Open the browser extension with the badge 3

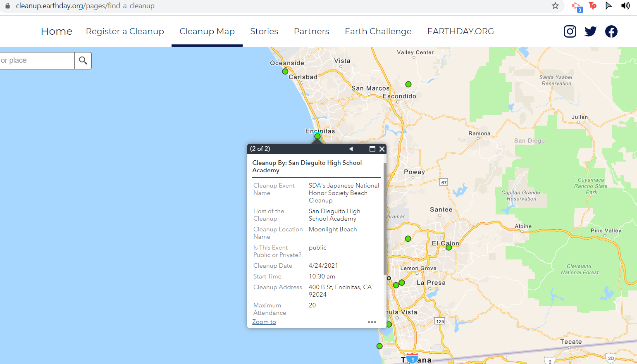[577, 7]
